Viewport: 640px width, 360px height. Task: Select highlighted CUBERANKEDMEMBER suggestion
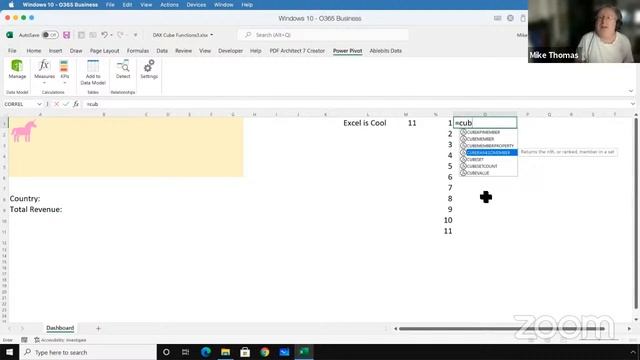[489, 153]
